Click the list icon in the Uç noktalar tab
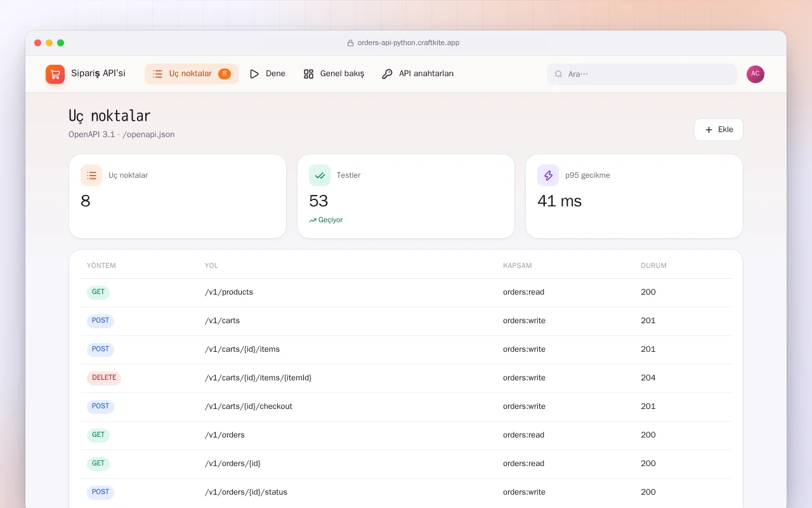The image size is (812, 508). pos(158,74)
